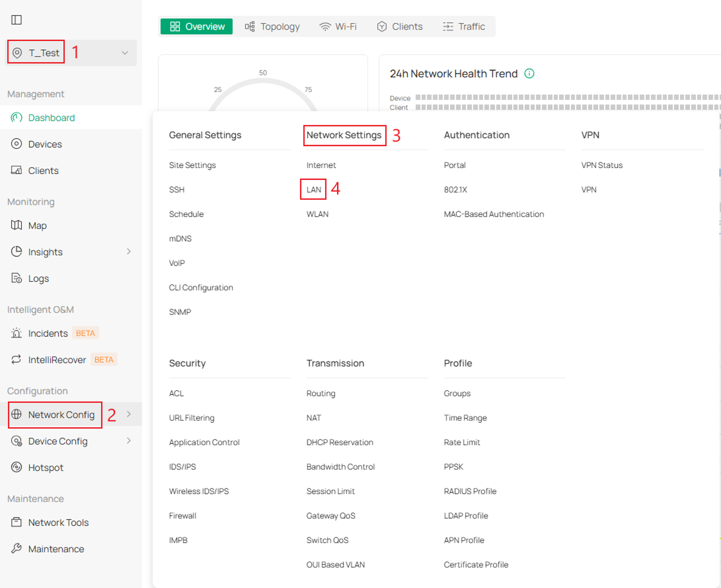Click the Insights pie chart icon
The height and width of the screenshot is (588, 721).
(x=17, y=251)
